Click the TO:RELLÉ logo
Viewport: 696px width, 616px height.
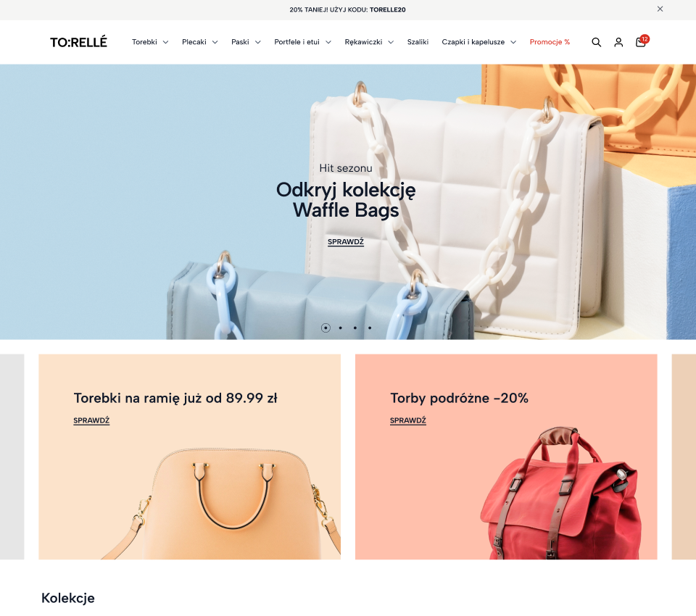[78, 42]
